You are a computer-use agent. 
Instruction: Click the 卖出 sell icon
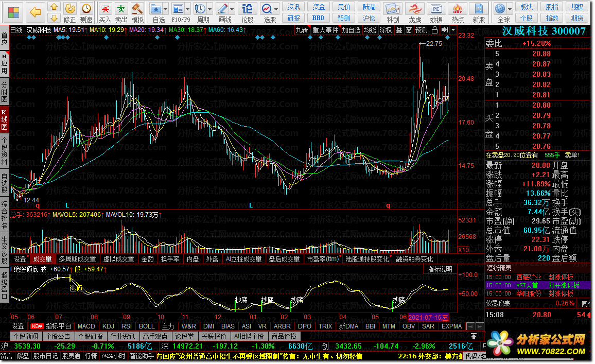tap(121, 8)
